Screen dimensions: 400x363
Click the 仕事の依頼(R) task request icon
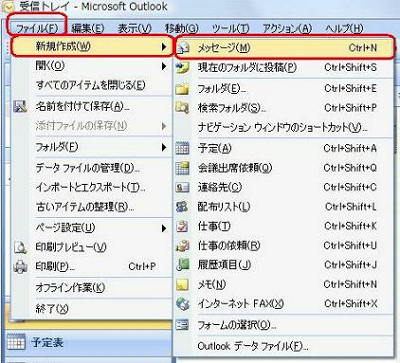coord(183,246)
